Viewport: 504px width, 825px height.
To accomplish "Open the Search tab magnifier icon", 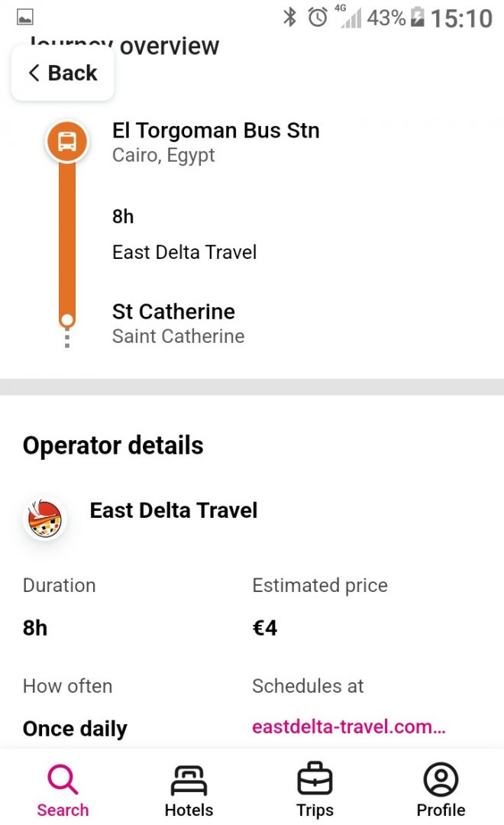I will 63,780.
